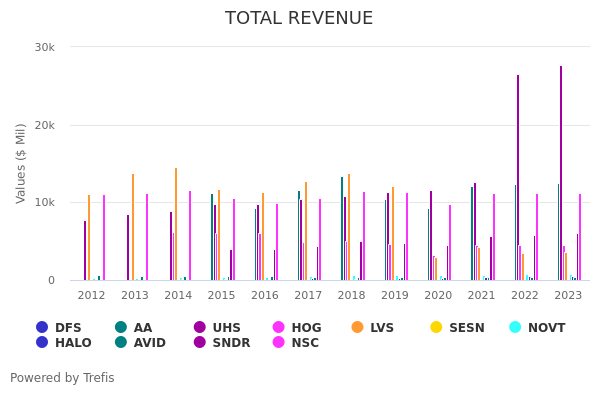The width and height of the screenshot is (600, 400).
Task: Select the AVID legend item
Action: [138, 343]
